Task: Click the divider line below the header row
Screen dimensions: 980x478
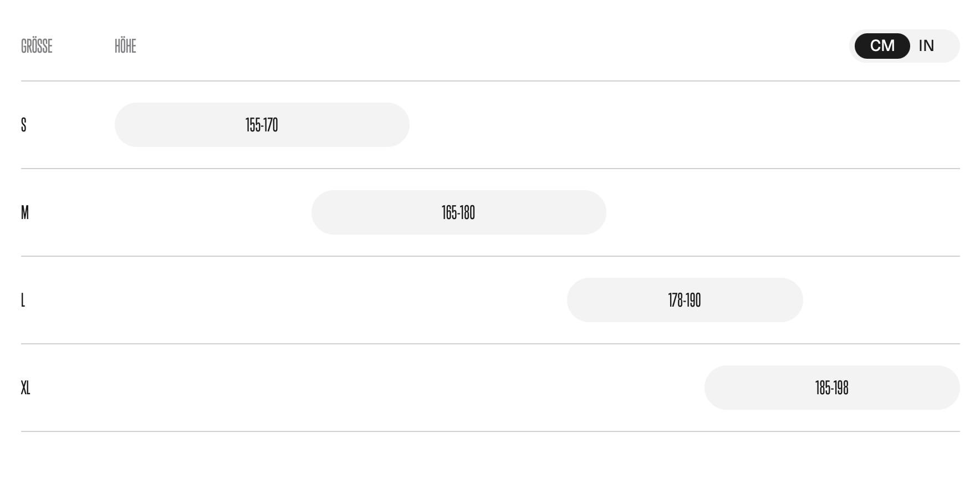Action: click(x=490, y=81)
